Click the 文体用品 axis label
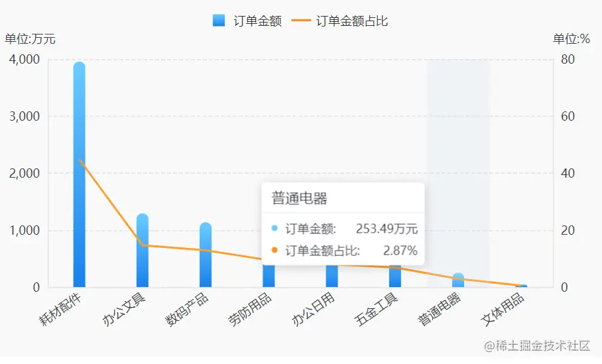The width and height of the screenshot is (602, 364). (502, 310)
